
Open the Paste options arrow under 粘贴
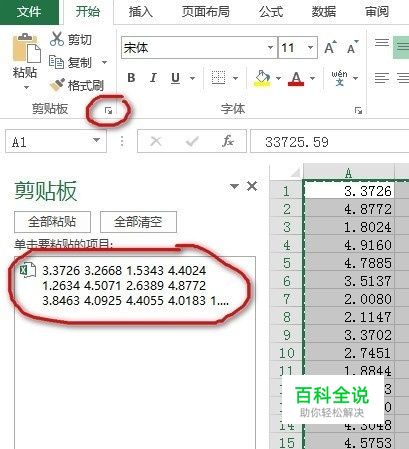tap(26, 88)
